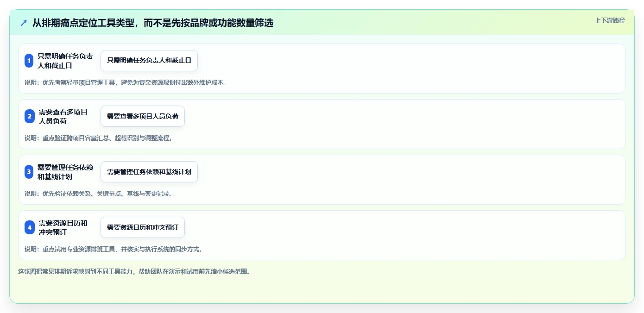Click step 3 label 需要管理任务依赖和基线计划
This screenshot has height=313, width=644.
point(65,172)
